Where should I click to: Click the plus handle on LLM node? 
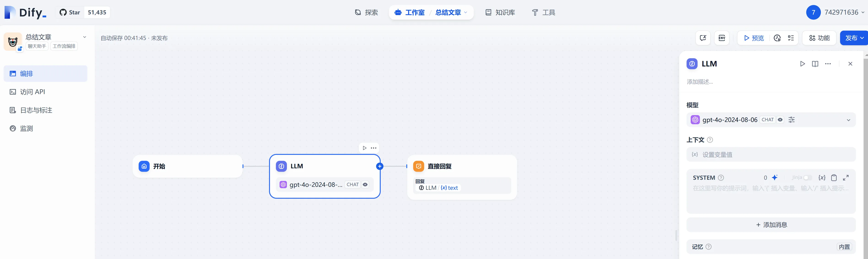click(380, 166)
